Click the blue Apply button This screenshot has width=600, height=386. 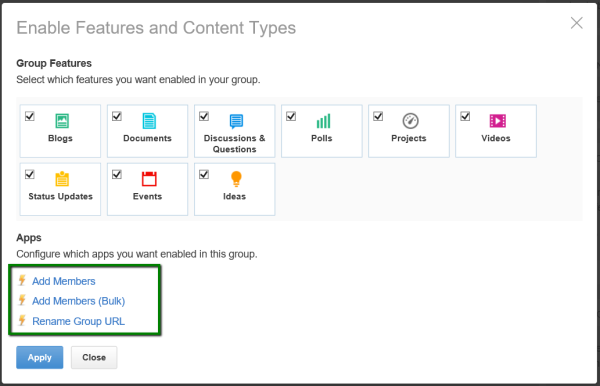pos(39,357)
